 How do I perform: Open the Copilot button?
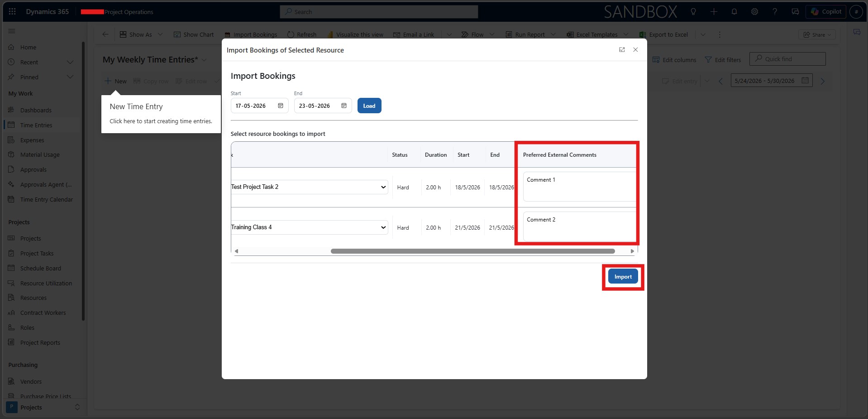point(826,12)
